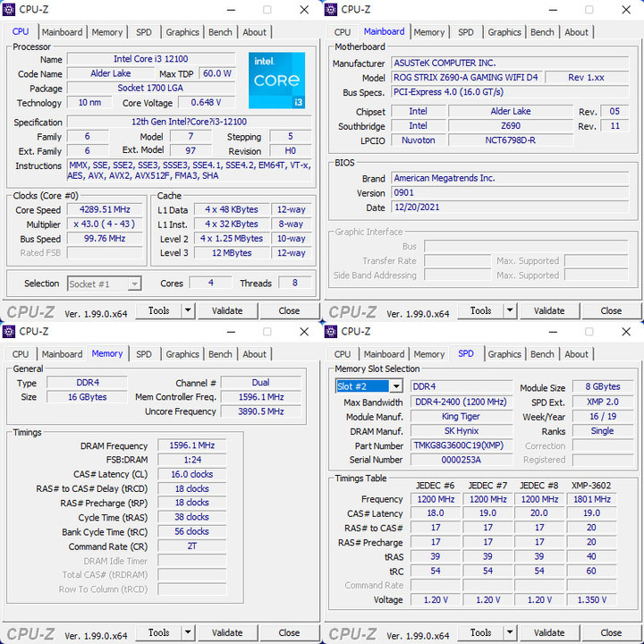Click Max Bandwidth DDR4-2400 (1200 MHz)
The width and height of the screenshot is (644, 644).
click(x=462, y=402)
